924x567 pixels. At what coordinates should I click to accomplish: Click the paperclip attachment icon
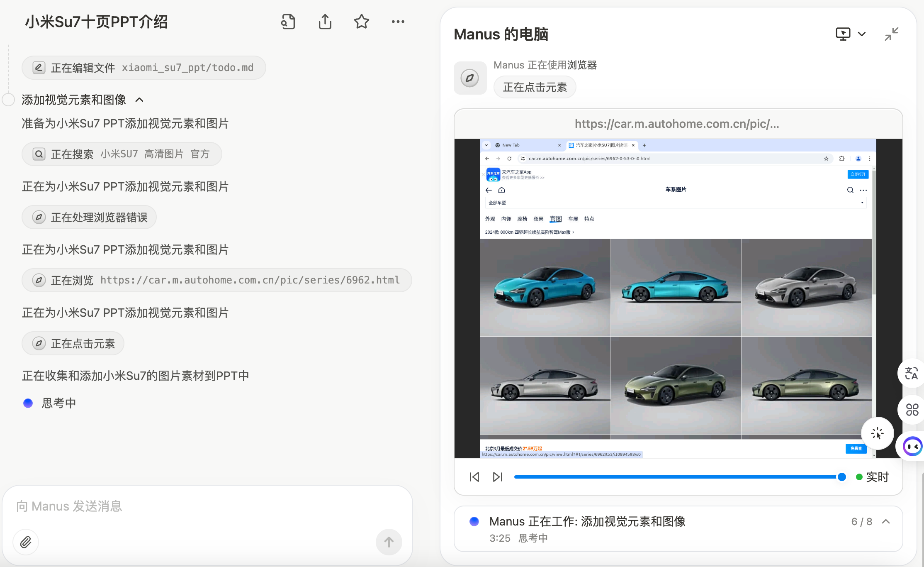click(26, 542)
